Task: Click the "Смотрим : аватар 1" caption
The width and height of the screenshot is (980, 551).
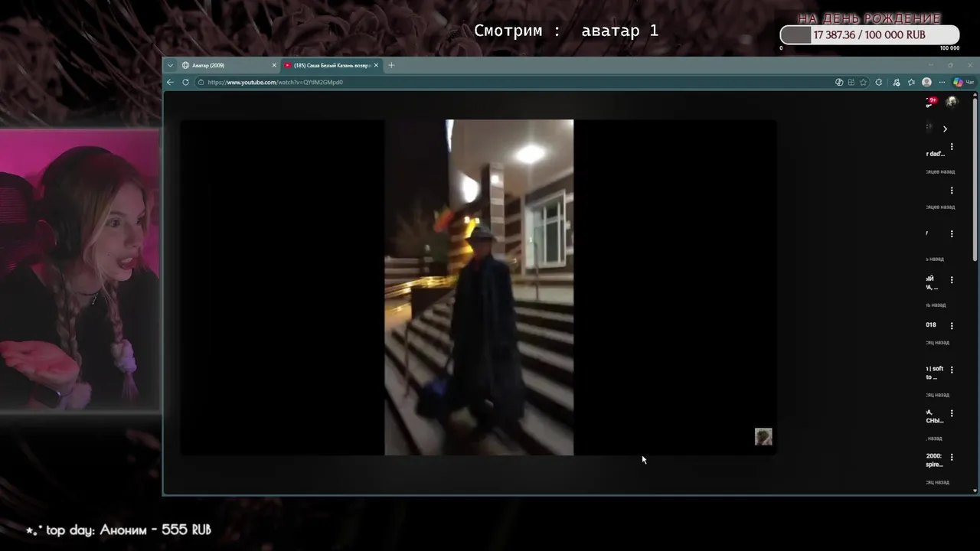Action: [566, 31]
